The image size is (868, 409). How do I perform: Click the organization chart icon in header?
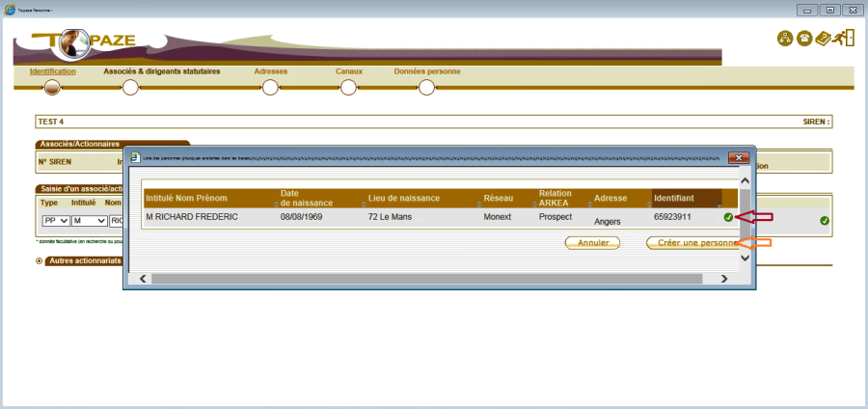pos(785,39)
